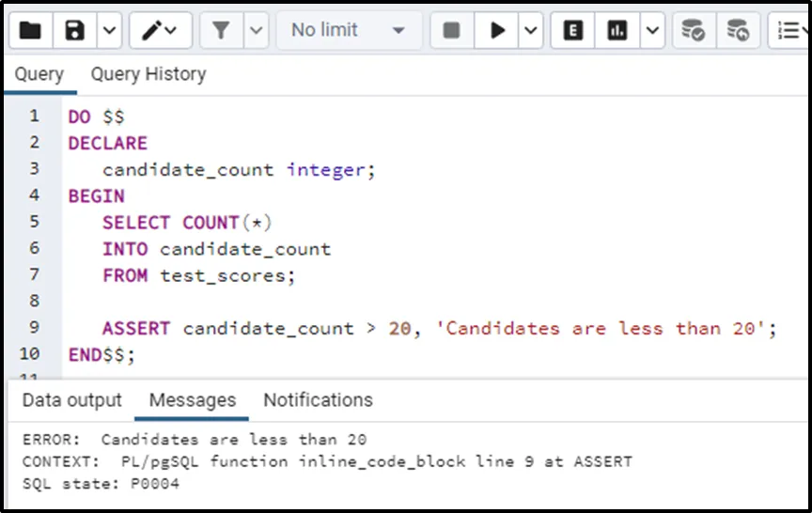Click the Explain Analyze chart icon
This screenshot has width=812, height=513.
[x=617, y=31]
